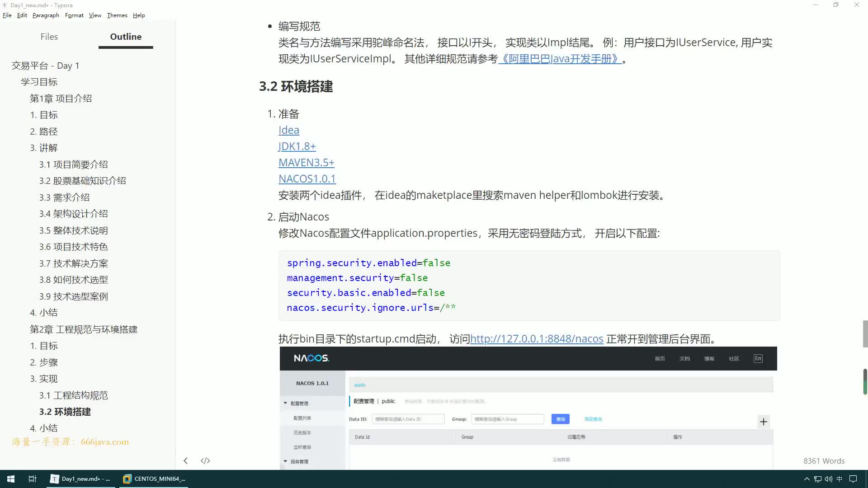Click the Nacos console screenshot image

click(x=528, y=408)
